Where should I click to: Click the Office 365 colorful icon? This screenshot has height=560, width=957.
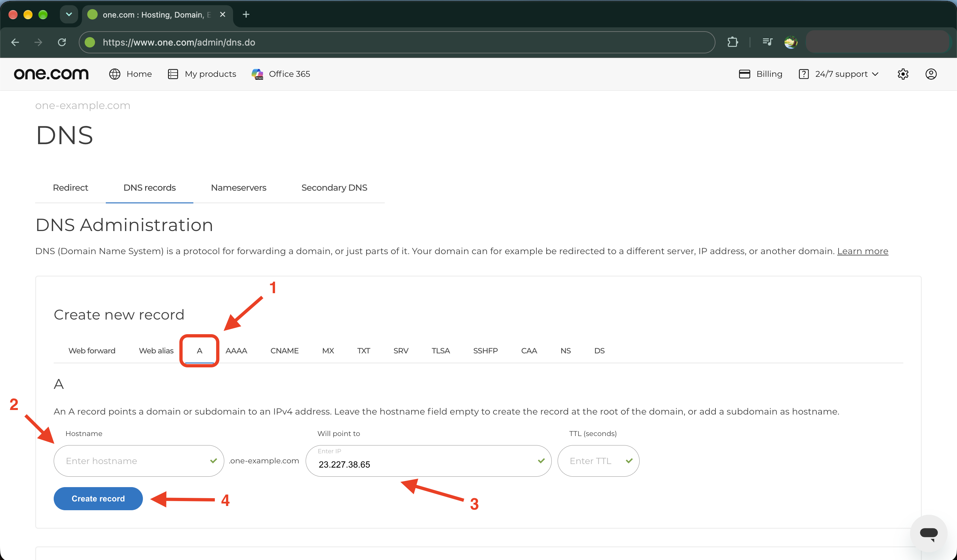[257, 74]
